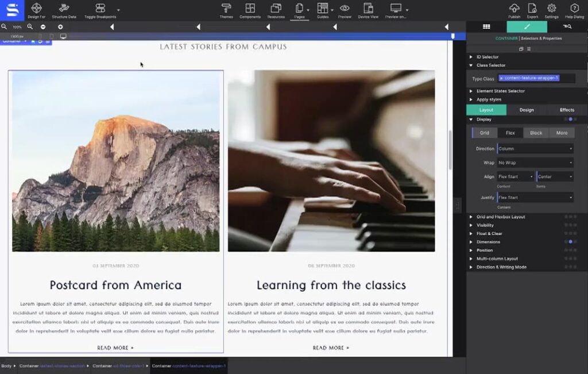This screenshot has width=588, height=374.
Task: Open the Themes panel
Action: pyautogui.click(x=227, y=9)
